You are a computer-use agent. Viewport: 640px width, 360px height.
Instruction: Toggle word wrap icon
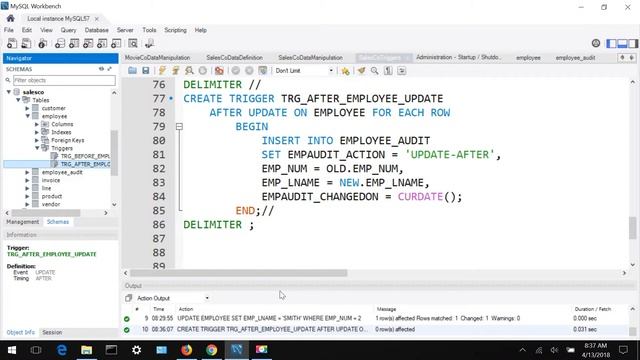402,71
